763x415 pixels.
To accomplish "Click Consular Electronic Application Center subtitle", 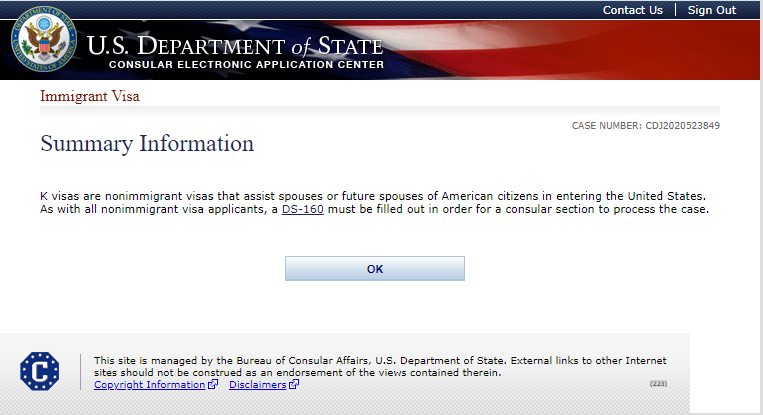I will (246, 65).
